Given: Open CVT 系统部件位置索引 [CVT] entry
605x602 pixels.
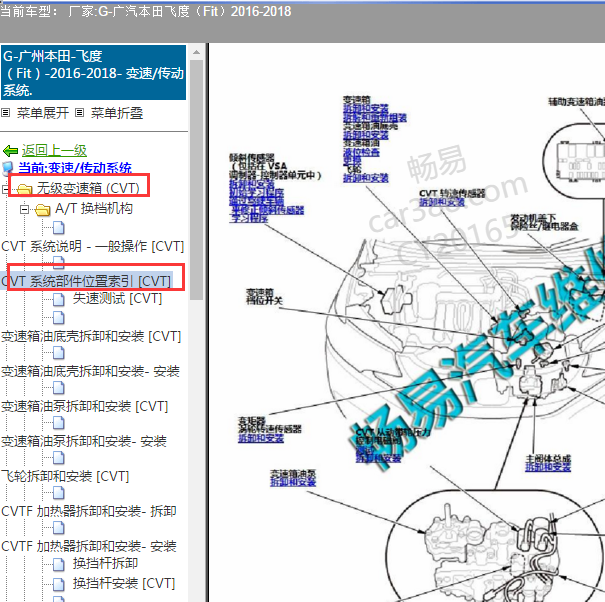Looking at the screenshot, I should [86, 281].
